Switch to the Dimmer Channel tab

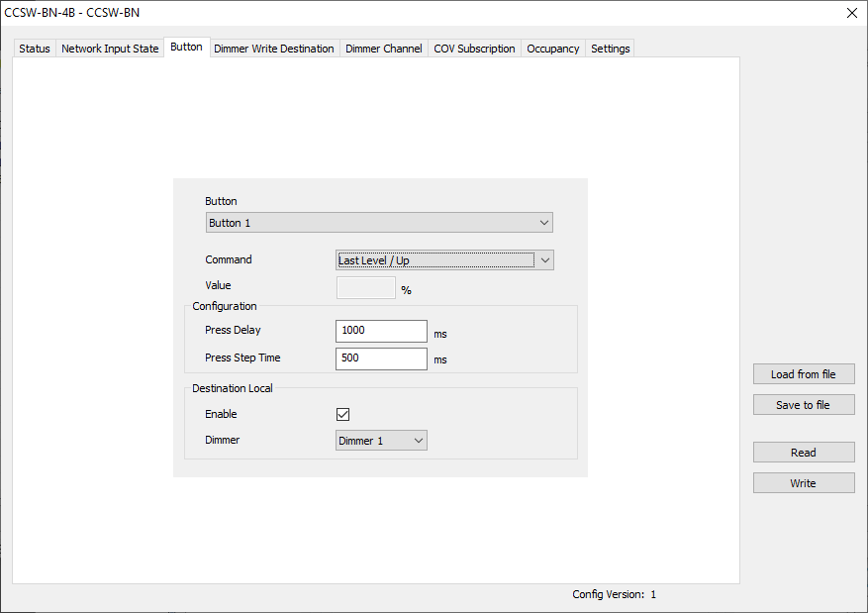pyautogui.click(x=384, y=49)
